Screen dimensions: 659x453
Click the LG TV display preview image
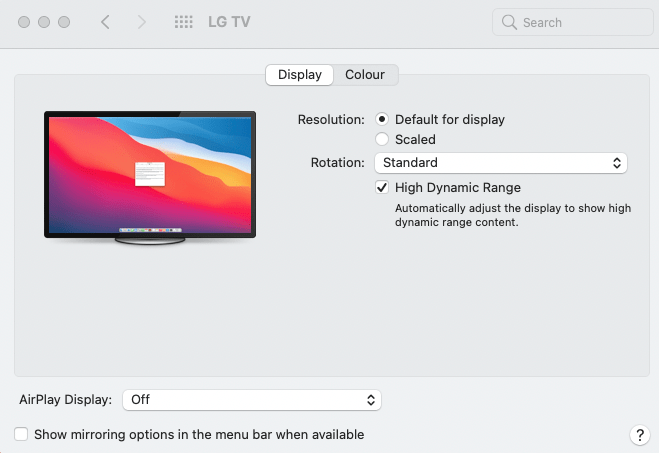[150, 175]
